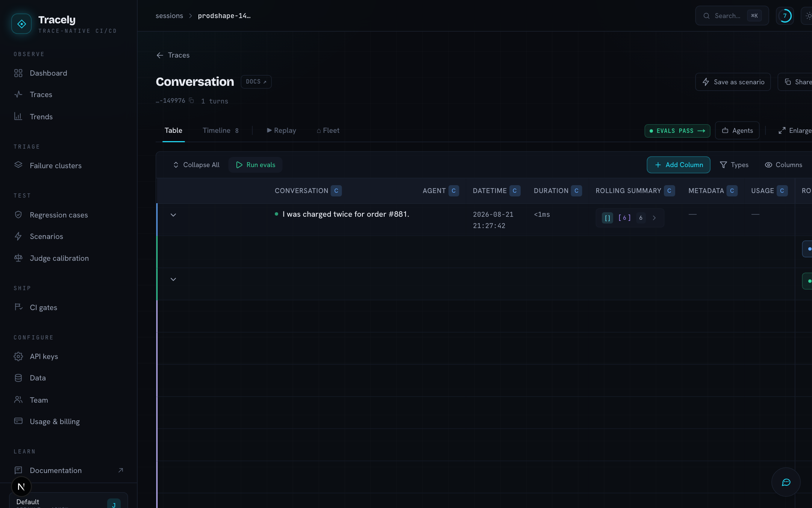Toggle the C badge on USAGE column
Viewport: 812px width, 508px height.
[782, 191]
